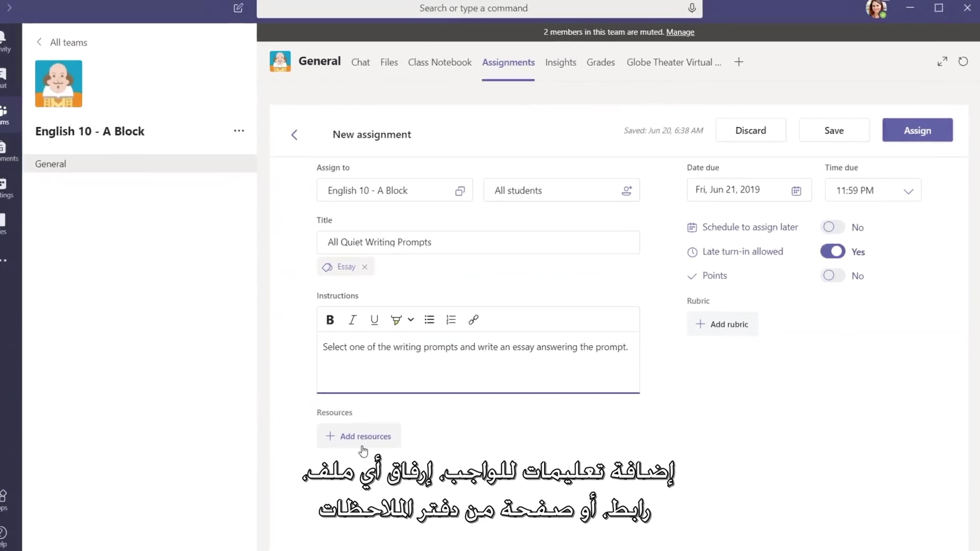
Task: Click the italic formatting icon
Action: tap(352, 320)
